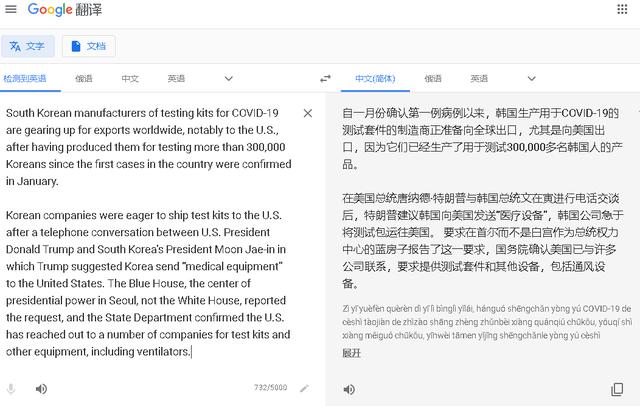Expand the romanization with 展开

(x=351, y=353)
